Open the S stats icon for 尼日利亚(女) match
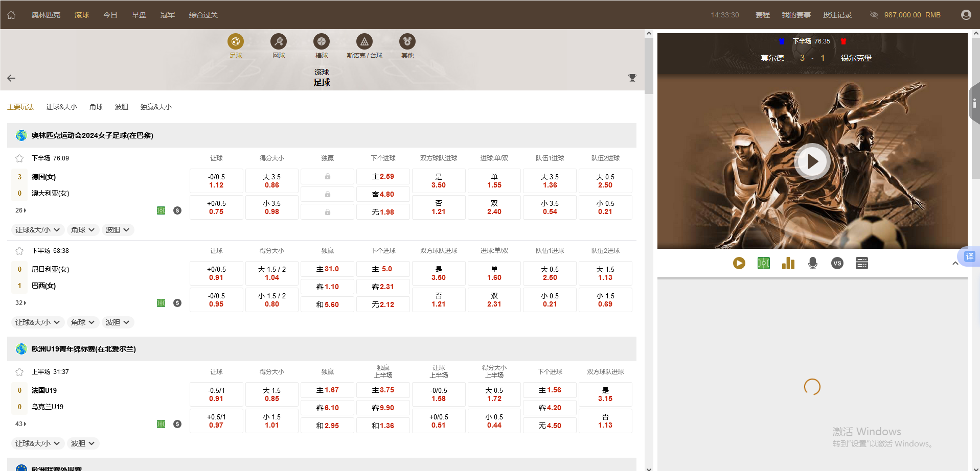Viewport: 980px width, 471px height. [x=177, y=303]
